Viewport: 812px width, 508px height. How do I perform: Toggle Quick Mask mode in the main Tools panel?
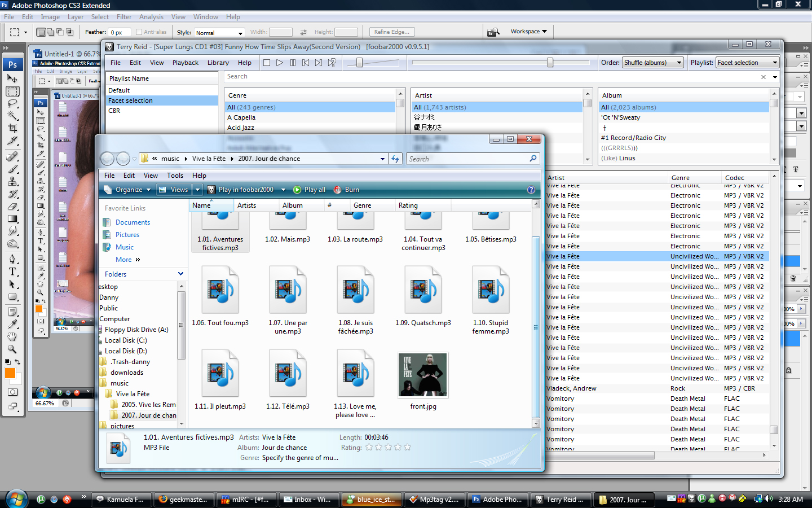pos(12,392)
